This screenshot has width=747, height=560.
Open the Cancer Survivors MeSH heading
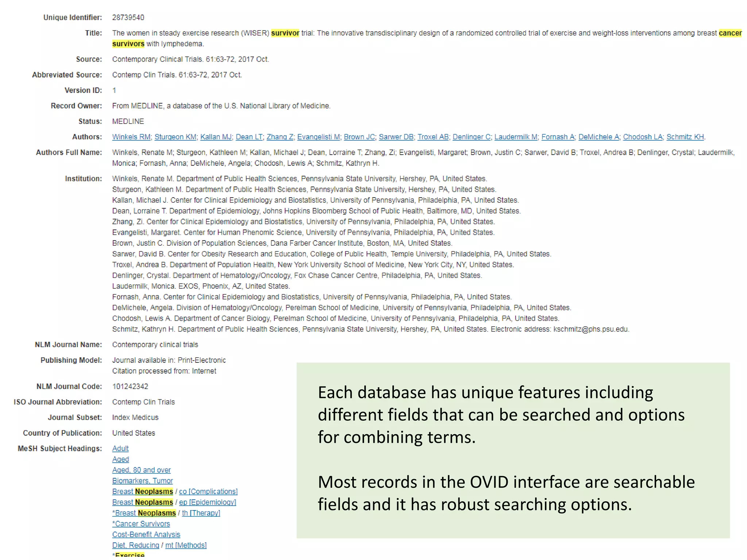point(141,524)
